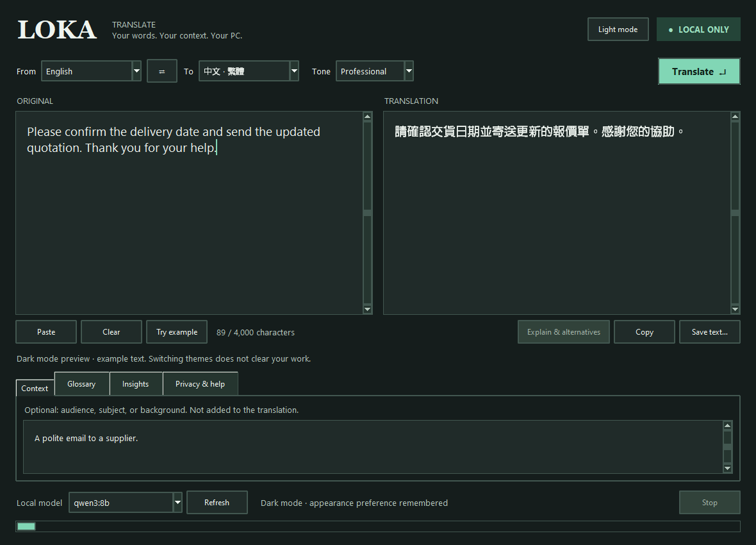Screen dimensions: 756x545
Task: Switch to the Glossary tab
Action: pyautogui.click(x=81, y=384)
